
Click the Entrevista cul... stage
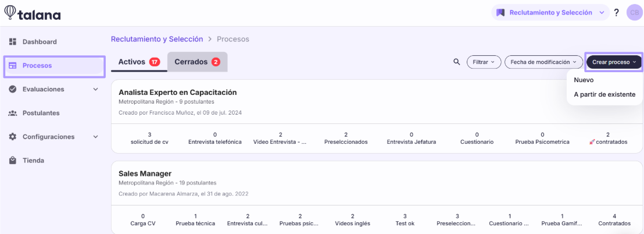(x=248, y=219)
